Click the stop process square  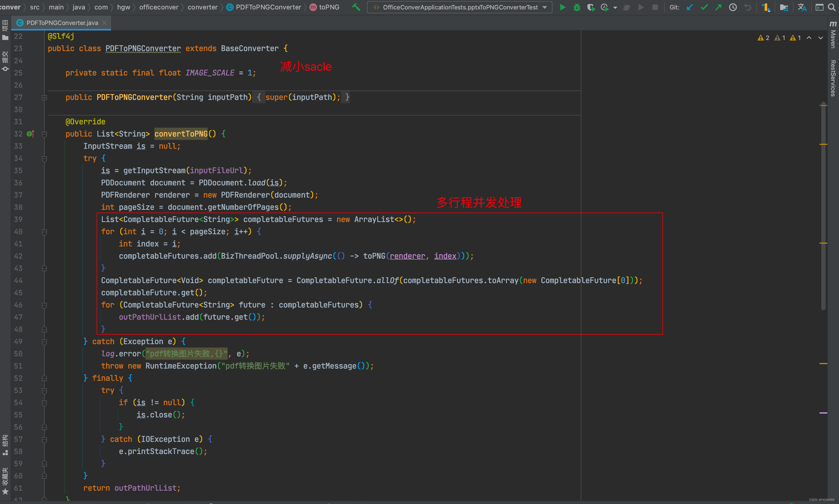[655, 7]
